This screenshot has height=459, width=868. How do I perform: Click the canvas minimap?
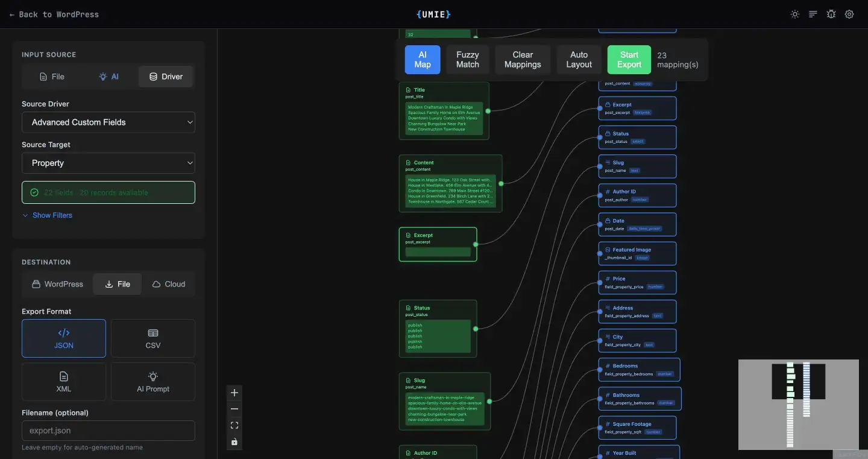[799, 405]
